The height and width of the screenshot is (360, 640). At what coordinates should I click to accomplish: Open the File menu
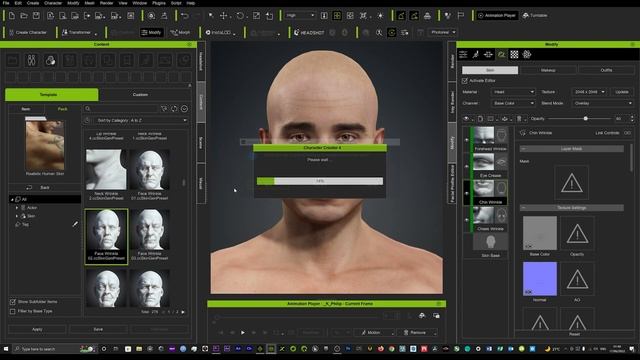tap(6, 3)
